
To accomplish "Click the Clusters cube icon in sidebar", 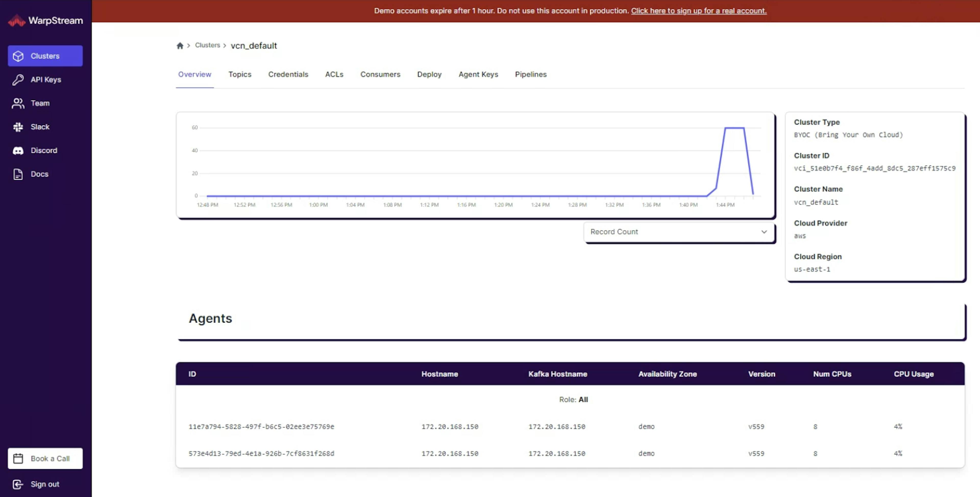I will coord(18,56).
